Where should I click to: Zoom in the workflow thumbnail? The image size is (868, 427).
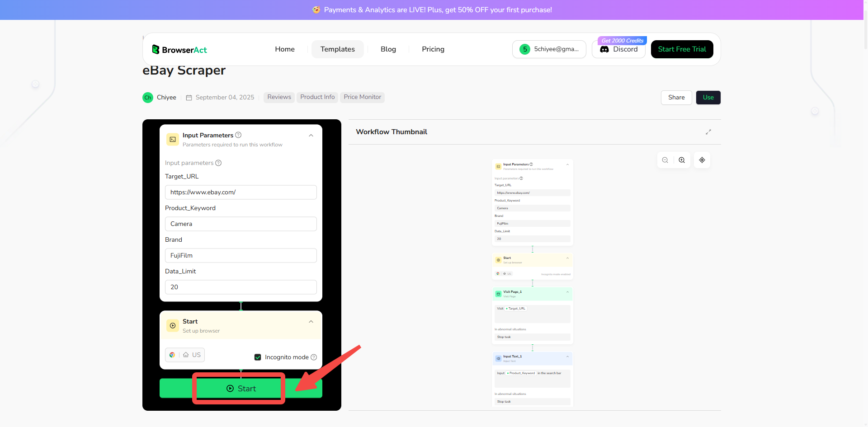point(682,160)
